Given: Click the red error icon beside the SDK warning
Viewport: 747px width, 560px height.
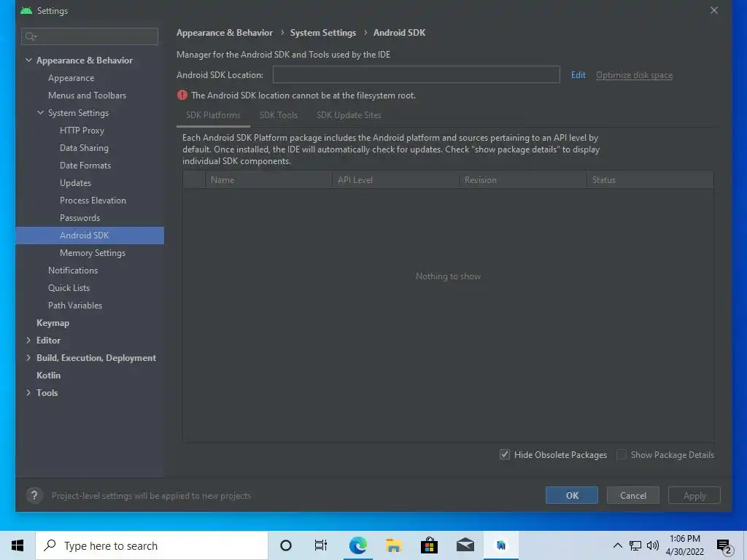Looking at the screenshot, I should pyautogui.click(x=182, y=96).
